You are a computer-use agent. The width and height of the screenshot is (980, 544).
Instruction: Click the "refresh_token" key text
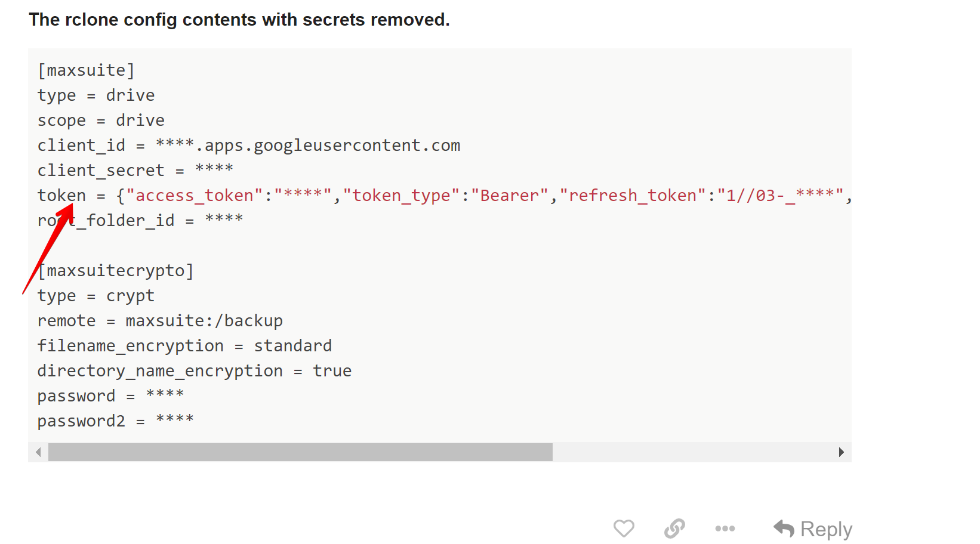[x=633, y=196]
